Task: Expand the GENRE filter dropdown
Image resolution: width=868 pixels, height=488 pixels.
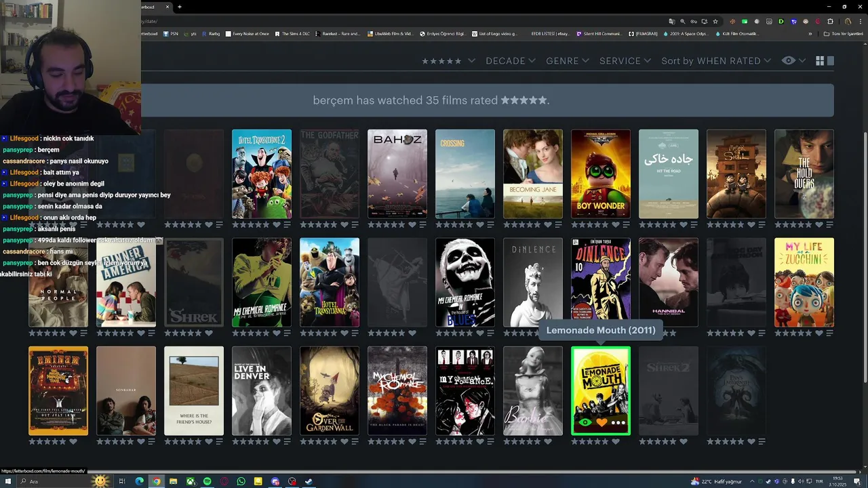Action: tap(568, 61)
